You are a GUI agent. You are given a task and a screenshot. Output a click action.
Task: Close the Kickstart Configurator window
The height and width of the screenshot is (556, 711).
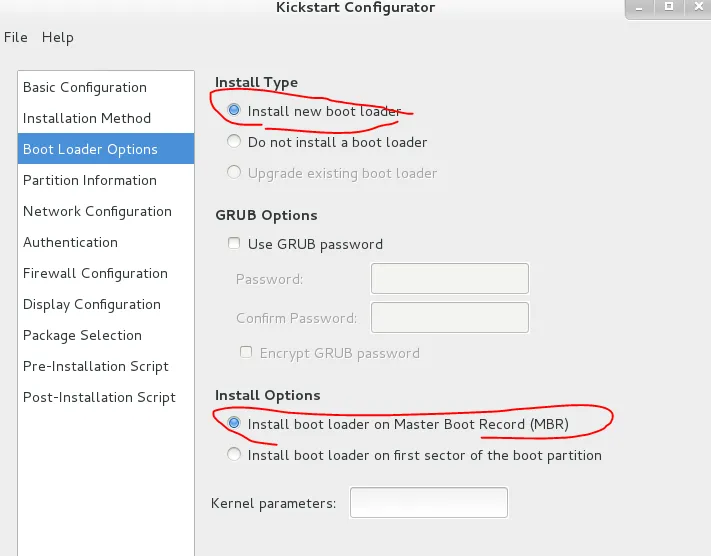point(697,7)
